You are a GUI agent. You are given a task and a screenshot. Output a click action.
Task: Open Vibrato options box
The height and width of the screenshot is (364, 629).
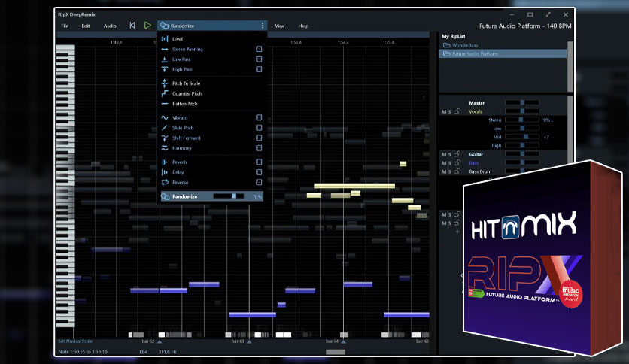[259, 118]
